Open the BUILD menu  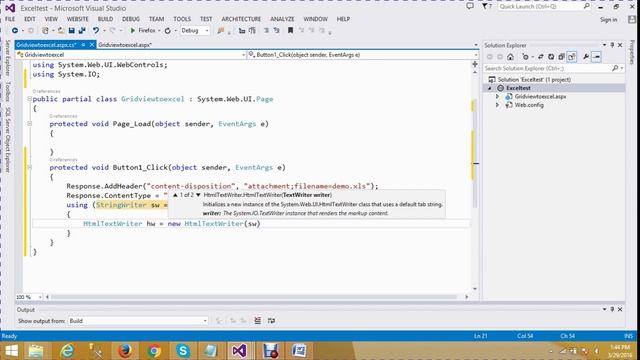pyautogui.click(x=105, y=19)
